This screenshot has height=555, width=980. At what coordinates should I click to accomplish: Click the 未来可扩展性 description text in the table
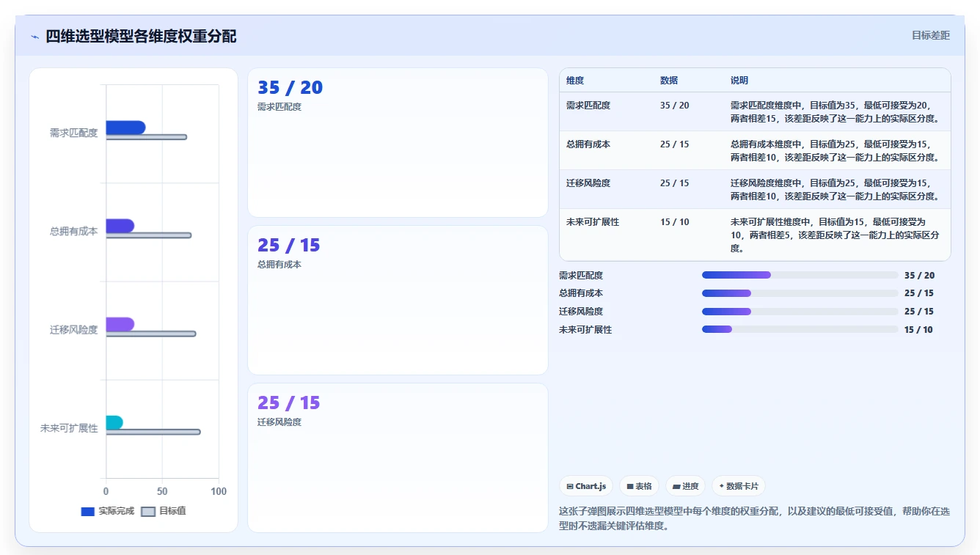click(835, 235)
